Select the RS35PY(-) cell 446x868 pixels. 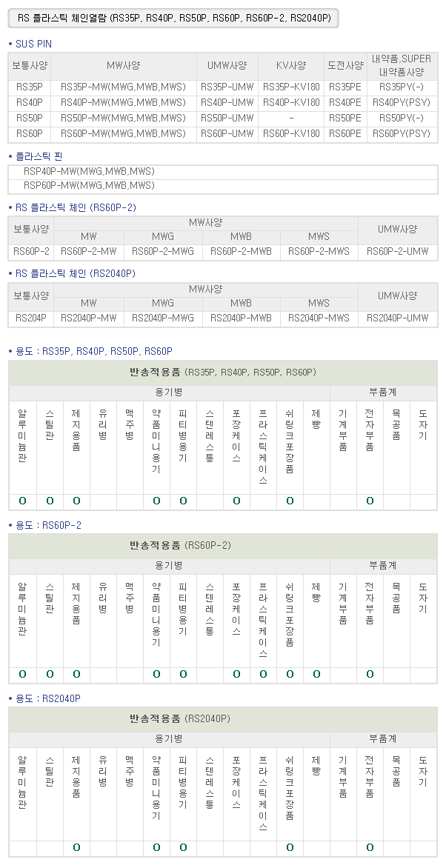[402, 87]
